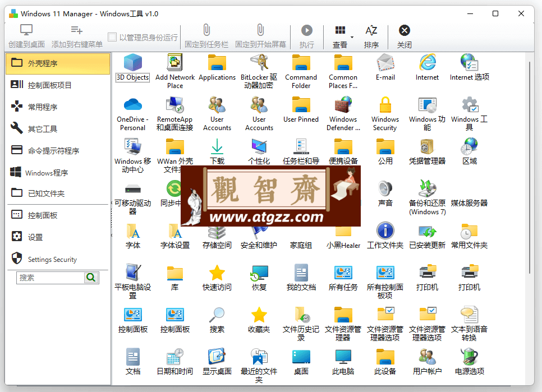The image size is (542, 392).
Task: Open the OneDrive - Personal icon
Action: (x=133, y=105)
